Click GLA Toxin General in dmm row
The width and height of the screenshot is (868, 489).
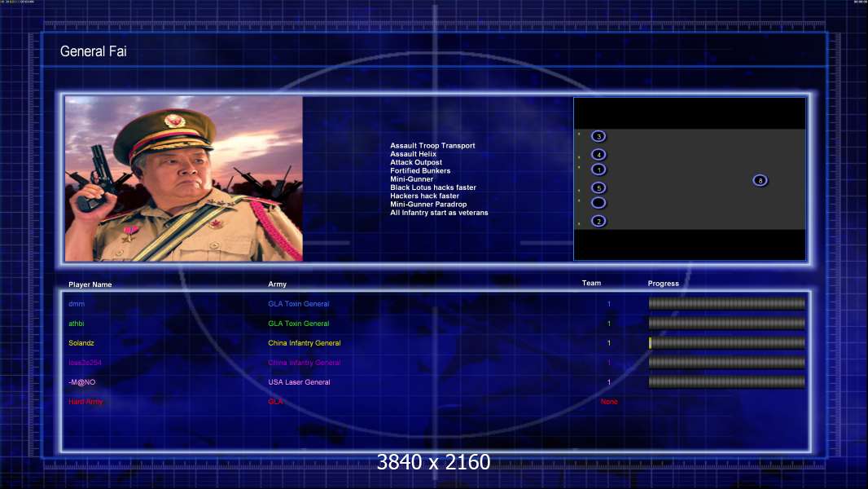298,304
